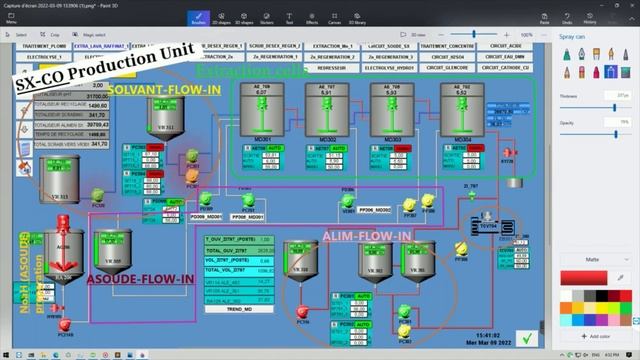Choose the Crop tool
The height and width of the screenshot is (360, 640).
pyautogui.click(x=50, y=35)
